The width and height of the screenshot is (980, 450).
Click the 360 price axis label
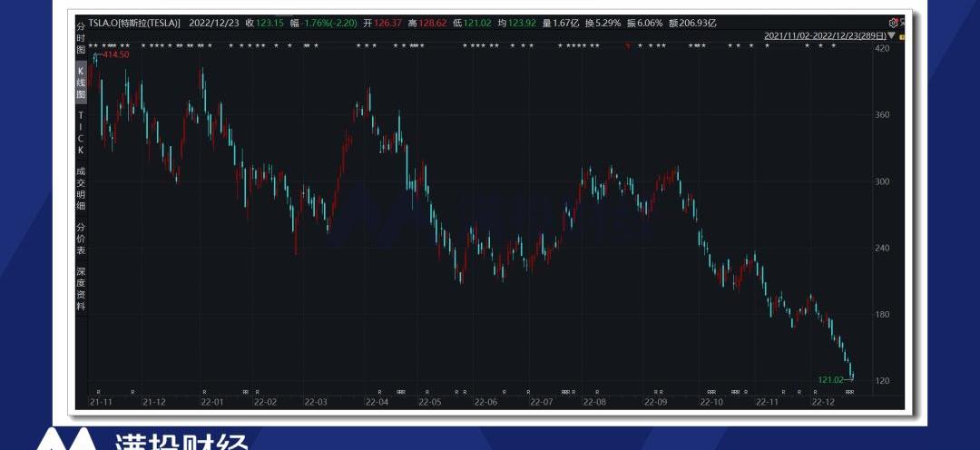[883, 115]
